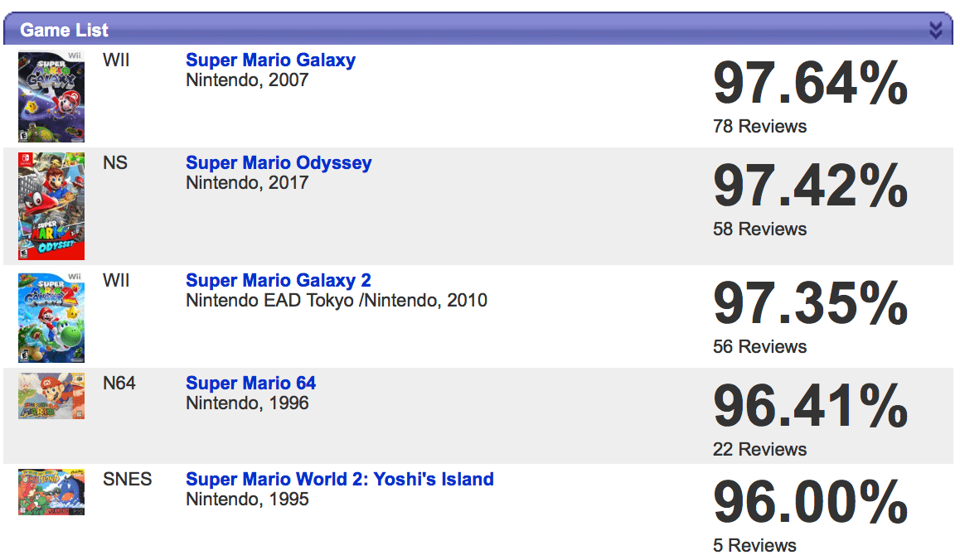Image resolution: width=960 pixels, height=560 pixels.
Task: Click the Super Mario Odyssey cover thumbnail
Action: pos(51,206)
